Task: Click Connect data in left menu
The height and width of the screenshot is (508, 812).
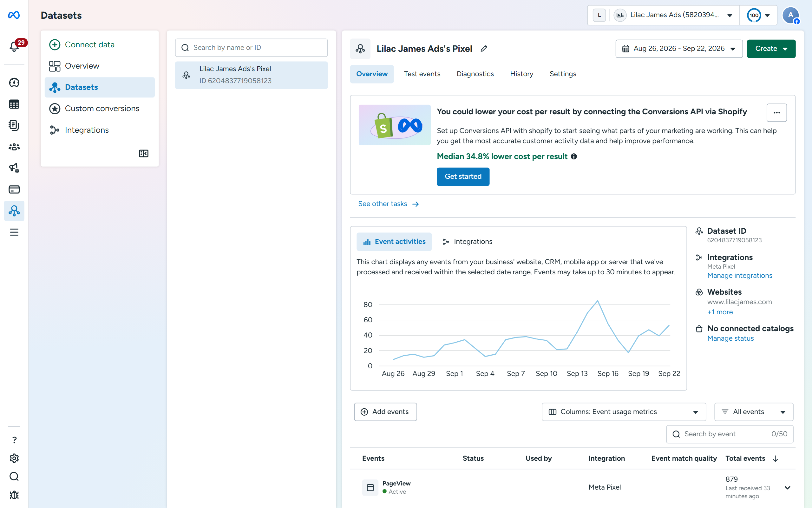Action: [99, 45]
